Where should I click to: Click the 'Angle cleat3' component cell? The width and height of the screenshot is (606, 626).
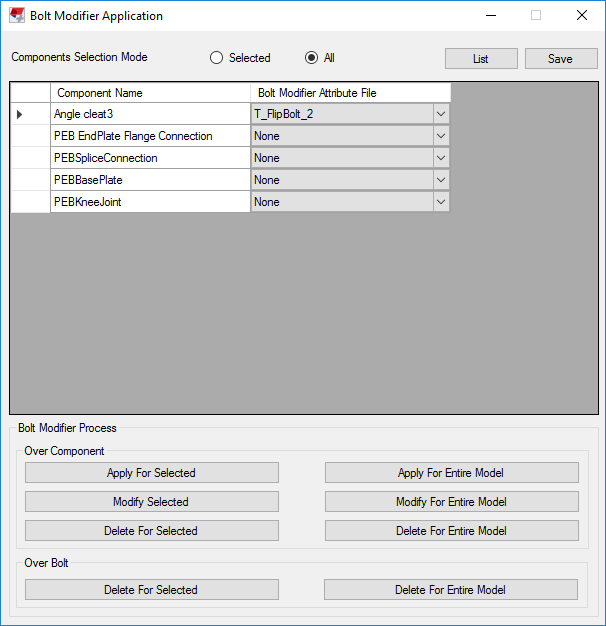coord(151,114)
